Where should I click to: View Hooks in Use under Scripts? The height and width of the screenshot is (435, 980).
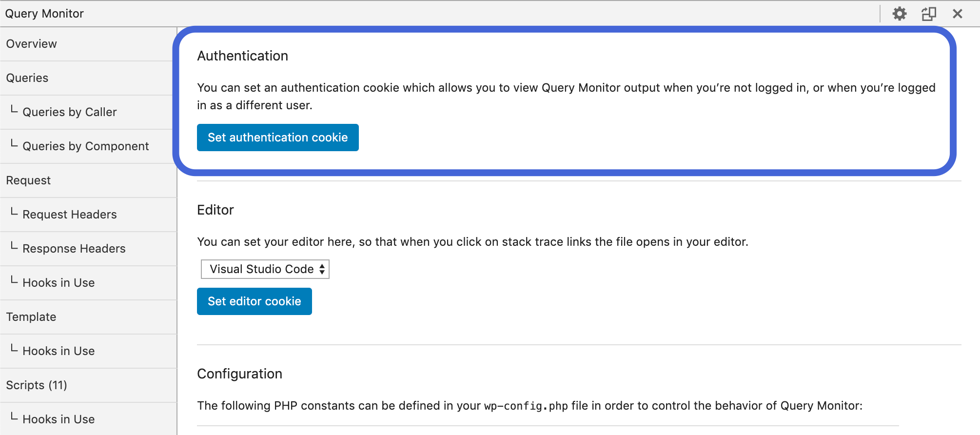click(58, 418)
